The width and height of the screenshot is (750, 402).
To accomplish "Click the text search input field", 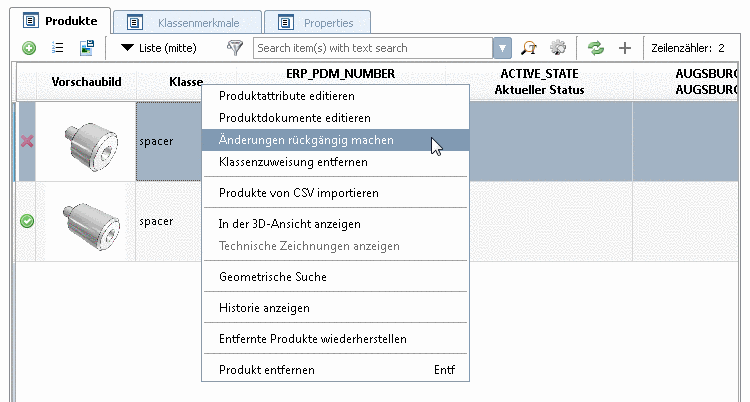I will click(373, 48).
